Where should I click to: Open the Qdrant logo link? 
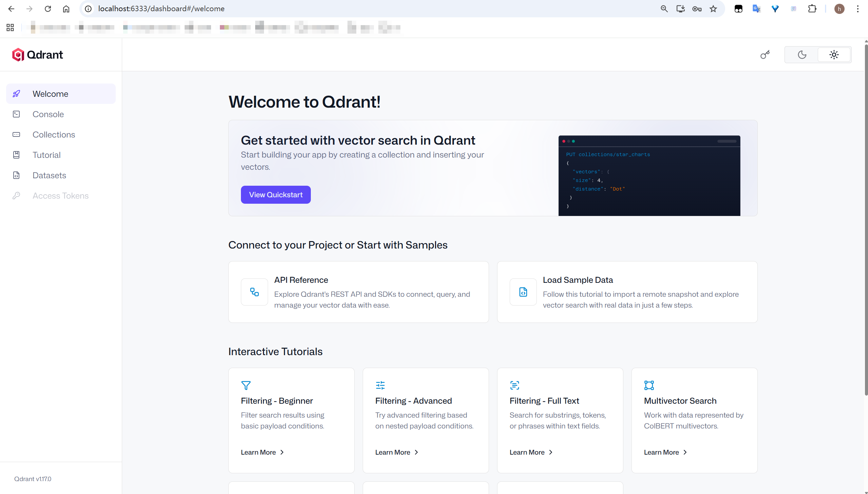[x=38, y=55]
